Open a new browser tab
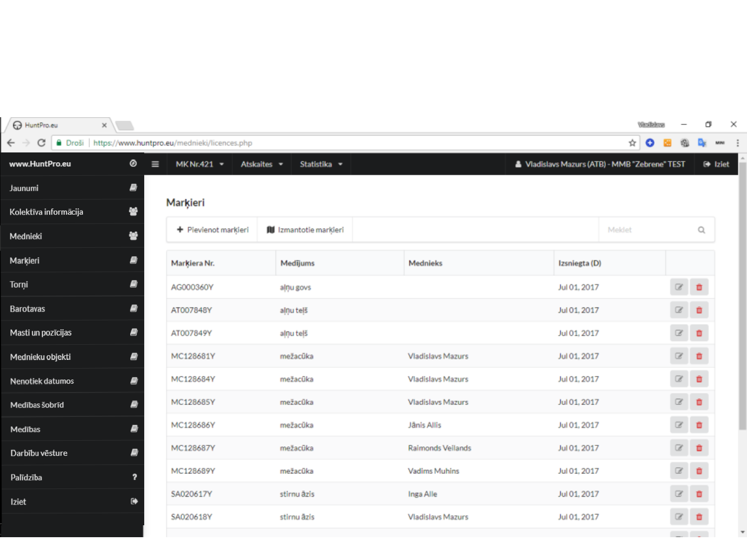 point(125,125)
